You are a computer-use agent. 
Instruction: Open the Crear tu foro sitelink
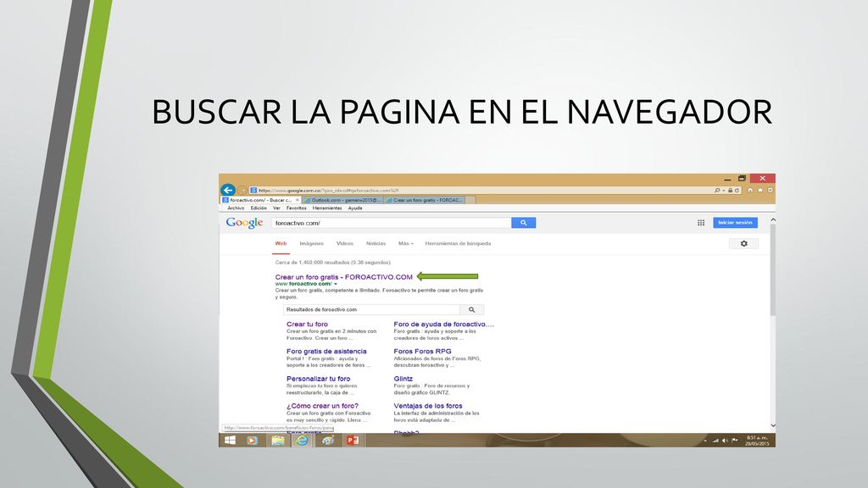click(x=307, y=324)
